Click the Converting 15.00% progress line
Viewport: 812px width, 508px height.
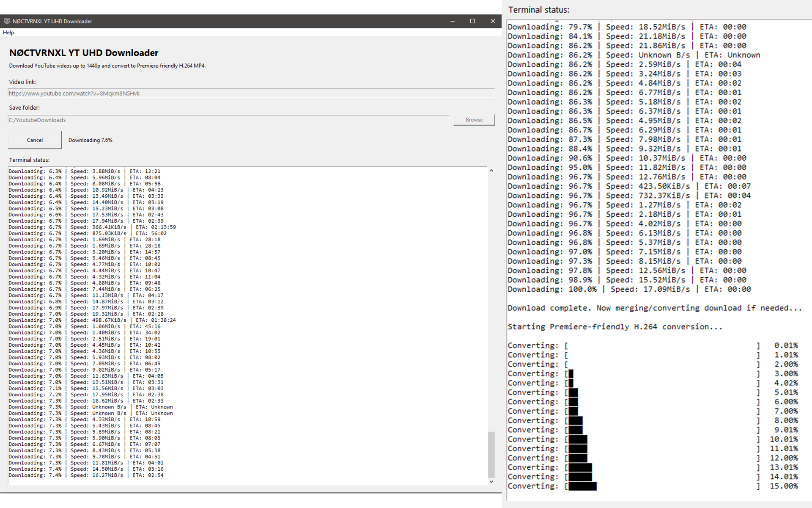pyautogui.click(x=653, y=486)
